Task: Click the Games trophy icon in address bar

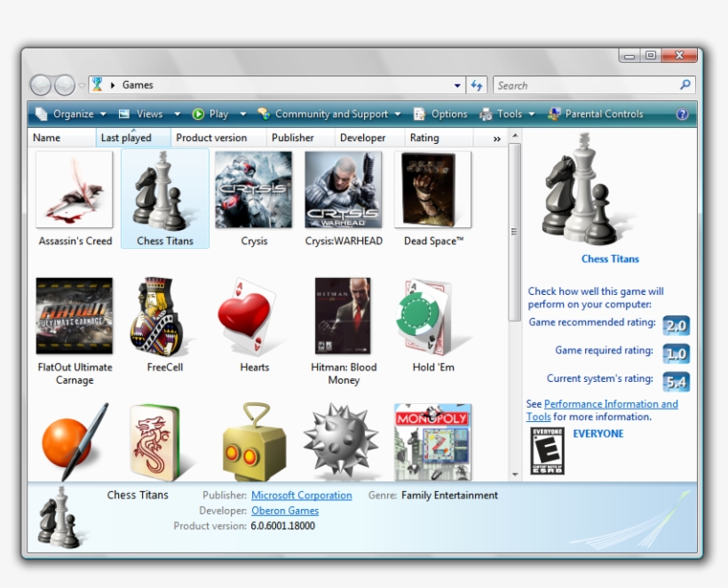Action: point(97,85)
